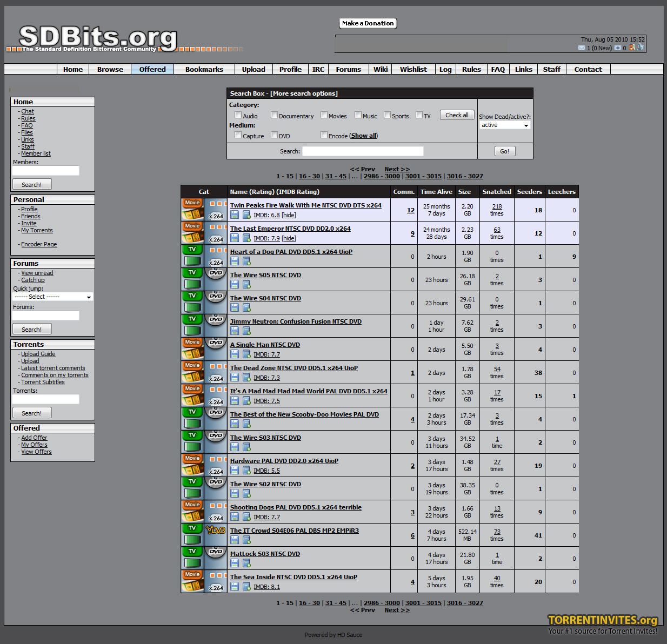Bookmark The Wire S04 with add icon
The width and height of the screenshot is (667, 644).
click(x=246, y=308)
